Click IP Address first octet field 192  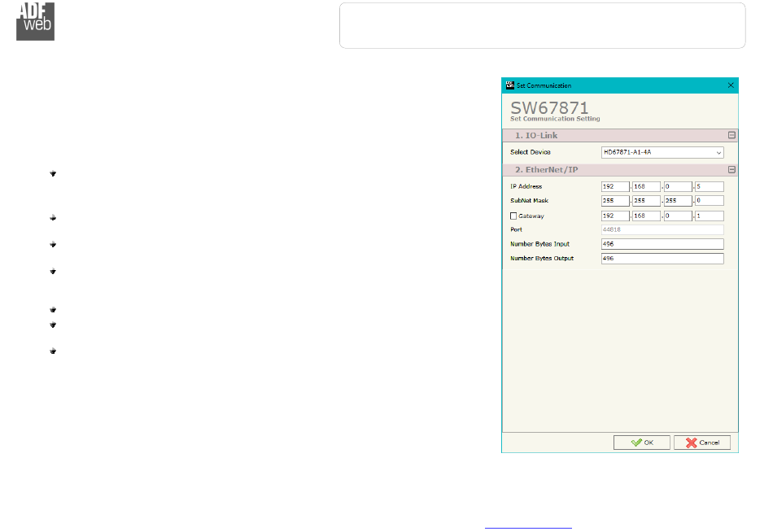coord(615,186)
